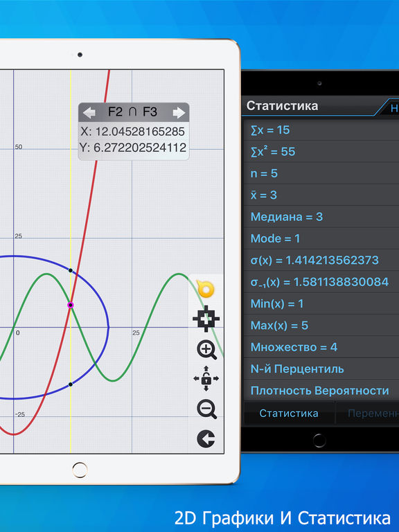This screenshot has height=532, width=399.
Task: Select the ∑x² = 55 row
Action: (x=321, y=152)
